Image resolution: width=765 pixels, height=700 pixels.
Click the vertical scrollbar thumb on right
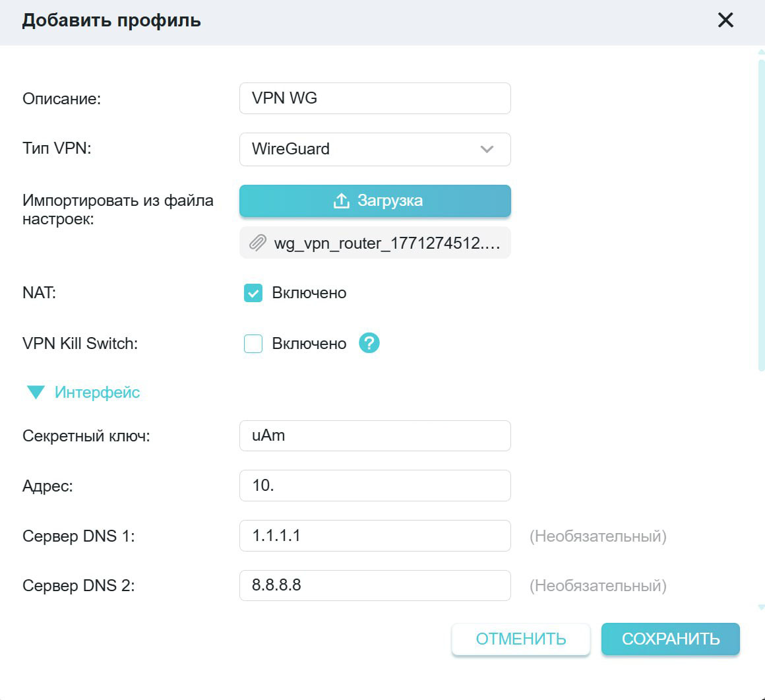(761, 211)
